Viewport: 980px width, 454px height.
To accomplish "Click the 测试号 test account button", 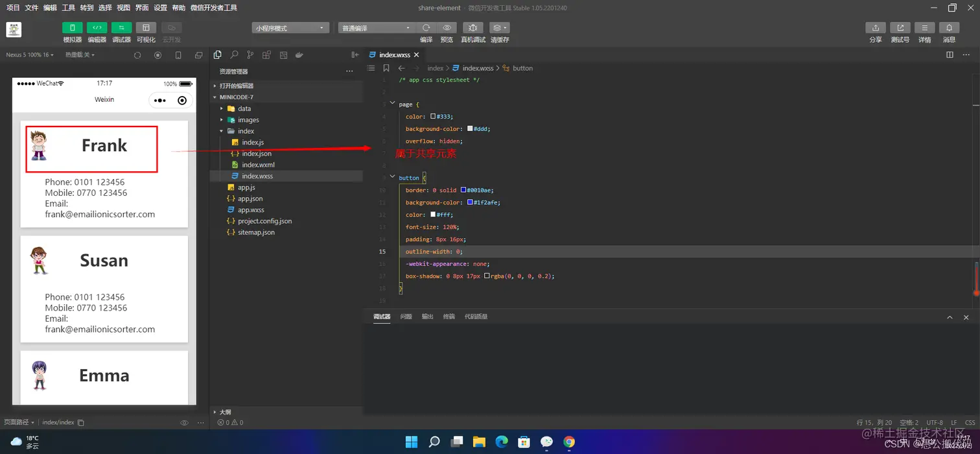I will click(x=900, y=28).
